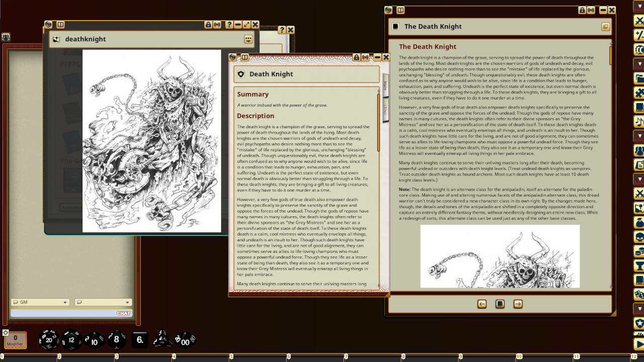Click the forward navigation arrow in The Death Knight reader
This screenshot has width=644, height=362.
coord(518,304)
